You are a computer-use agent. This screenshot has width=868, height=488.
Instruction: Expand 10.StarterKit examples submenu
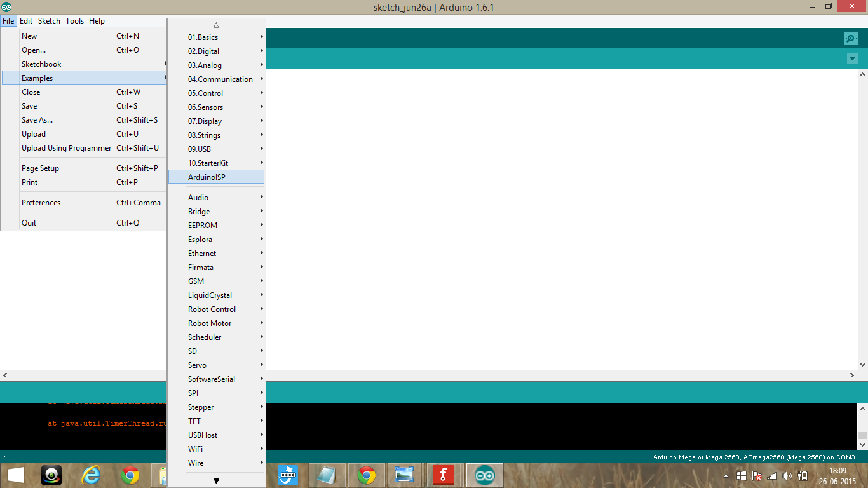coord(216,163)
